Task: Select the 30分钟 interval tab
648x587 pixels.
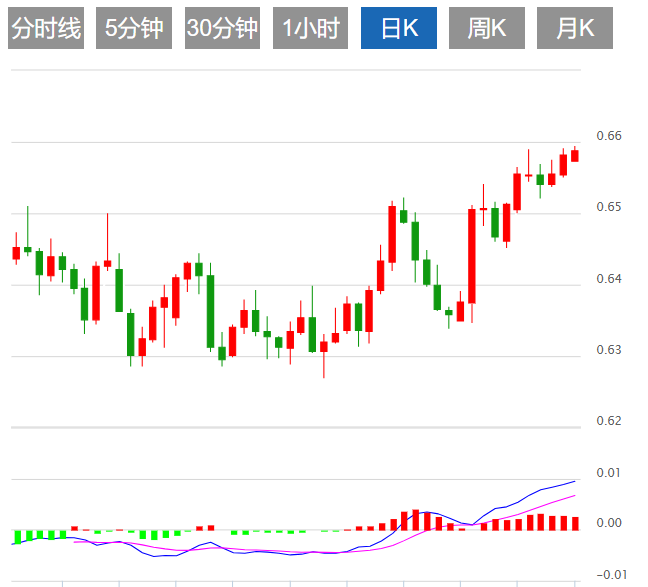Action: [222, 28]
